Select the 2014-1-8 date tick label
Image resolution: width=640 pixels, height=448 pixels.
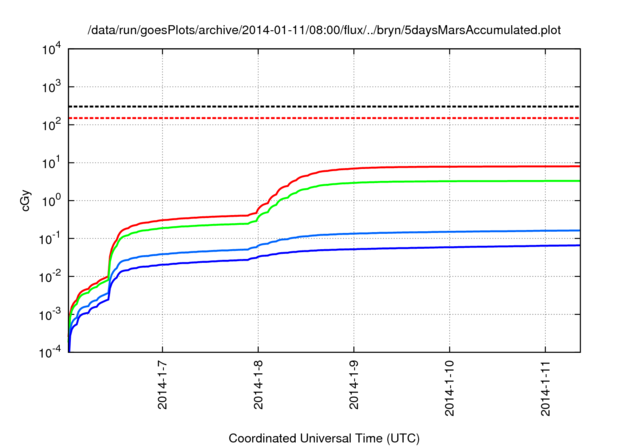pyautogui.click(x=258, y=386)
